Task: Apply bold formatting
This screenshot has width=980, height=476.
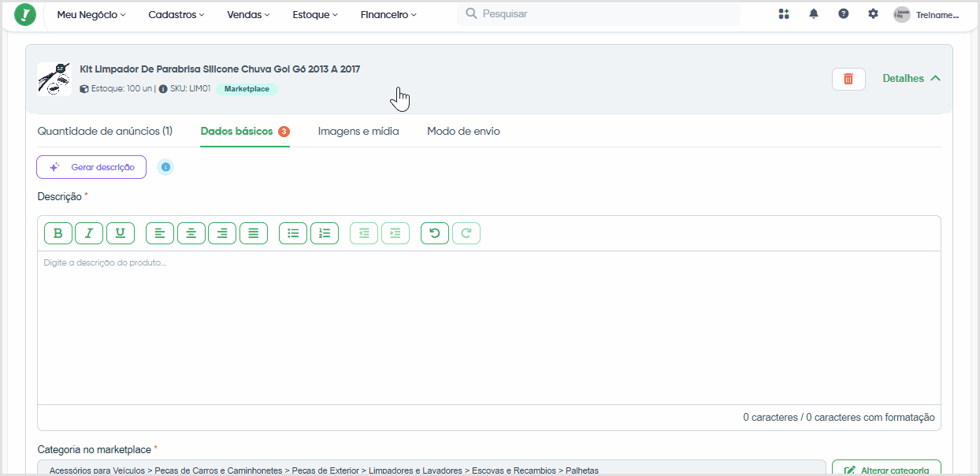Action: click(58, 233)
